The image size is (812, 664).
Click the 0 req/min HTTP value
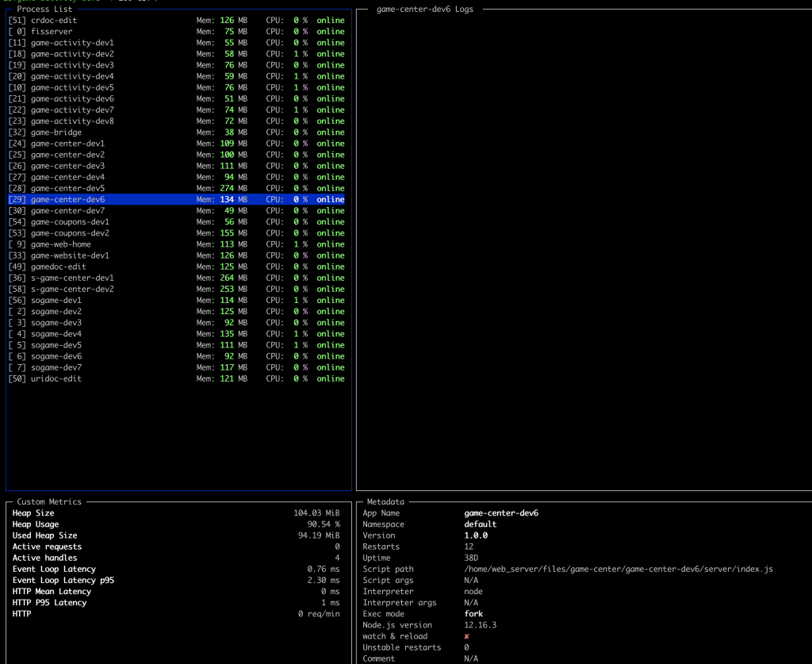coord(319,614)
